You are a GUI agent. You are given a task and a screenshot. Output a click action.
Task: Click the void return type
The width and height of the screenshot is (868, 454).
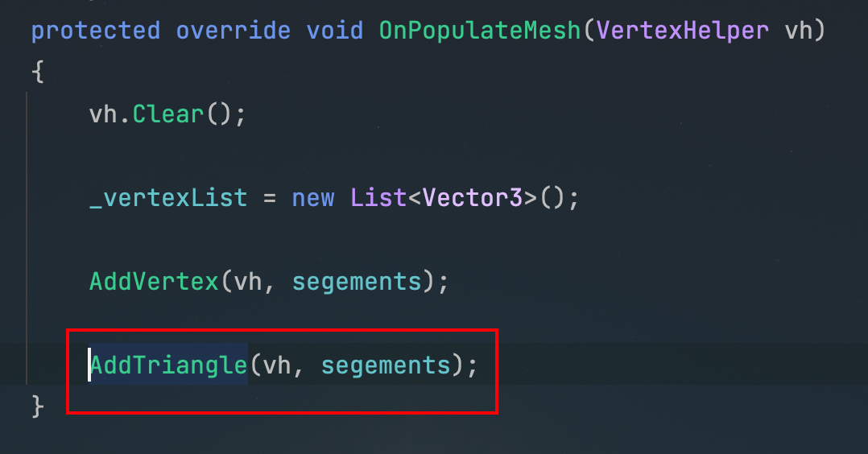tap(335, 31)
